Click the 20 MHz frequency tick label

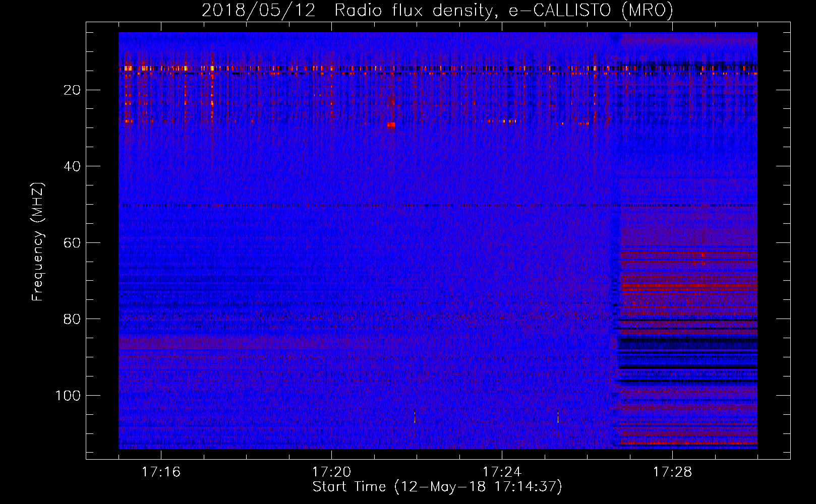[x=73, y=90]
